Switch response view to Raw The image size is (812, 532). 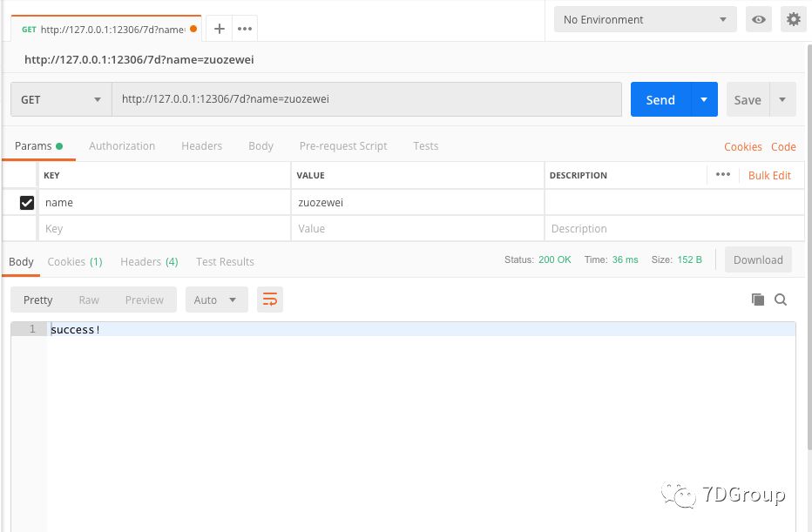click(x=88, y=300)
